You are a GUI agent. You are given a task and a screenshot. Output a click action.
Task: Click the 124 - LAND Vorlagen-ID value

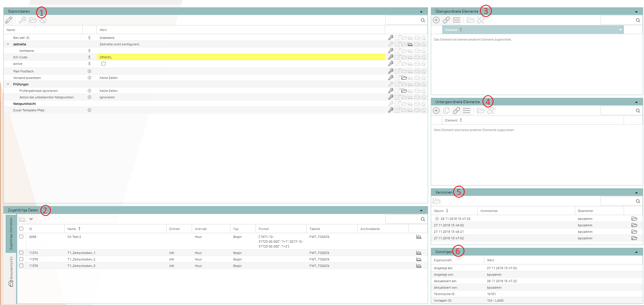495,300
